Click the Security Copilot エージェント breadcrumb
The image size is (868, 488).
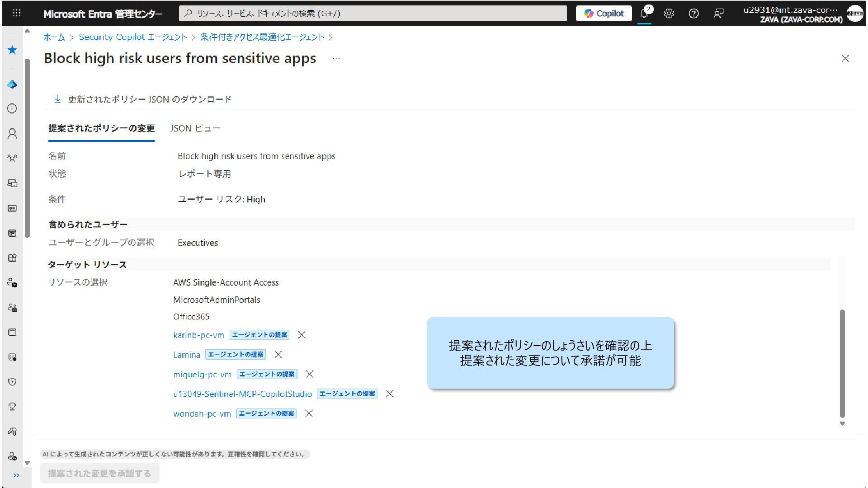133,37
